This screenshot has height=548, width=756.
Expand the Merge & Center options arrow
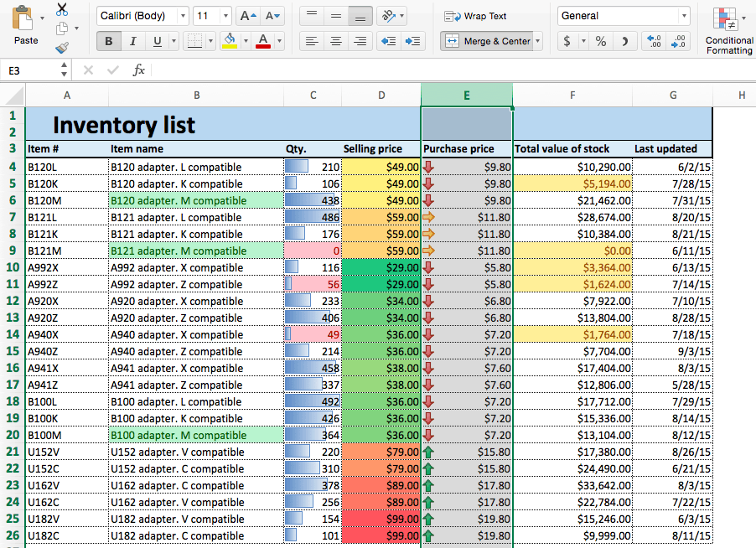point(537,41)
